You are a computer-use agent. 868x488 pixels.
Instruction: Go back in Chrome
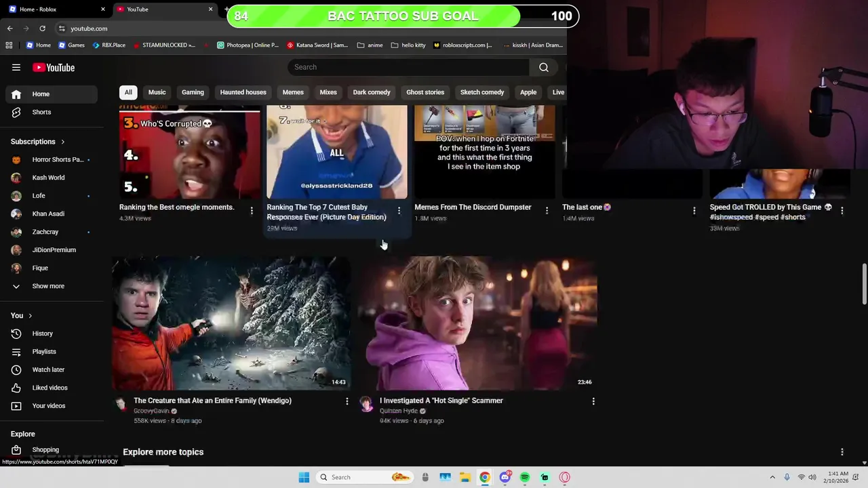click(x=9, y=28)
